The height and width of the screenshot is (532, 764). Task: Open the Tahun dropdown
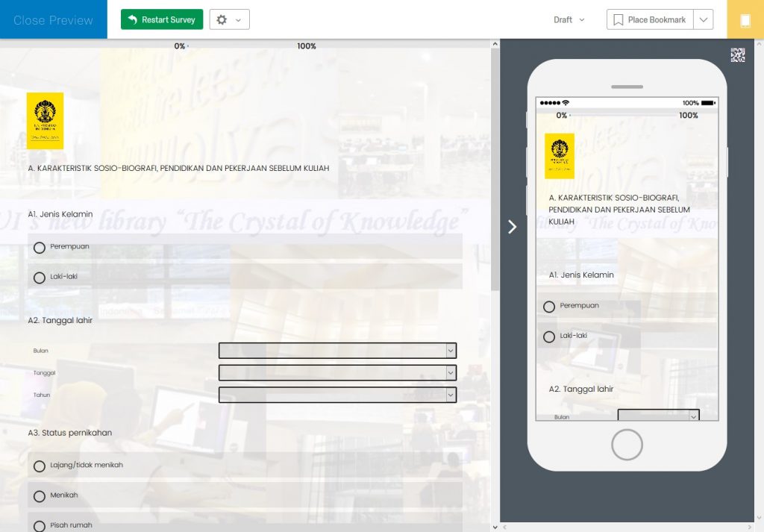pyautogui.click(x=338, y=395)
